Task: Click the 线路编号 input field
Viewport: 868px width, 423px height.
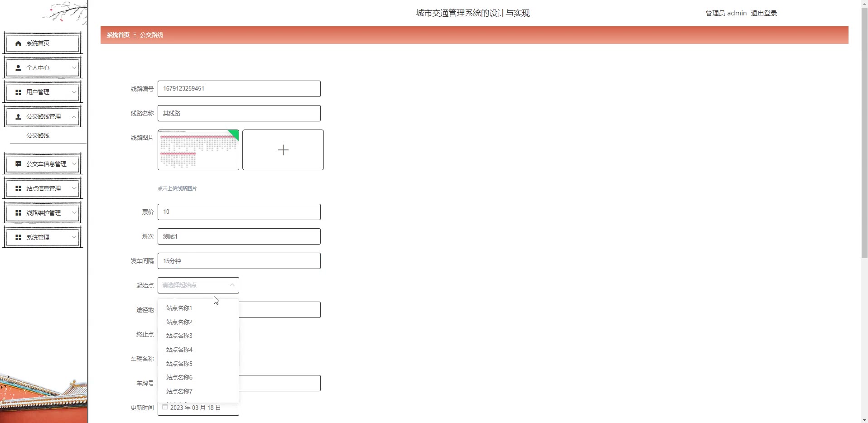Action: [x=239, y=89]
